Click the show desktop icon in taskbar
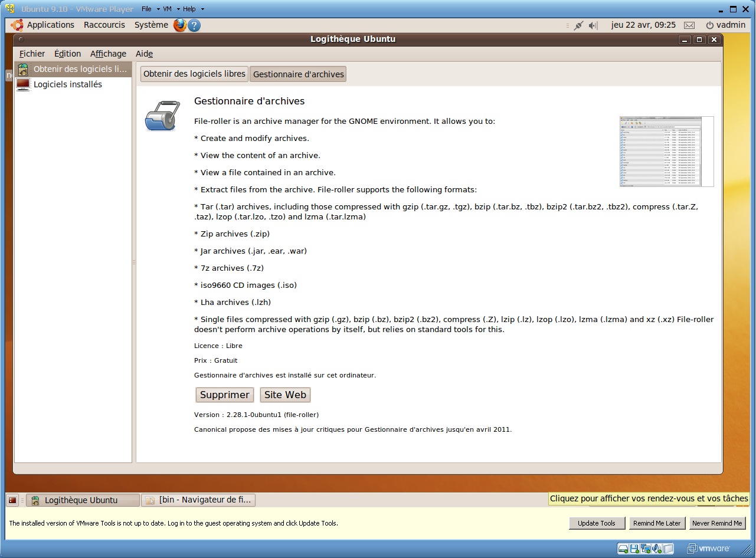 [x=12, y=500]
